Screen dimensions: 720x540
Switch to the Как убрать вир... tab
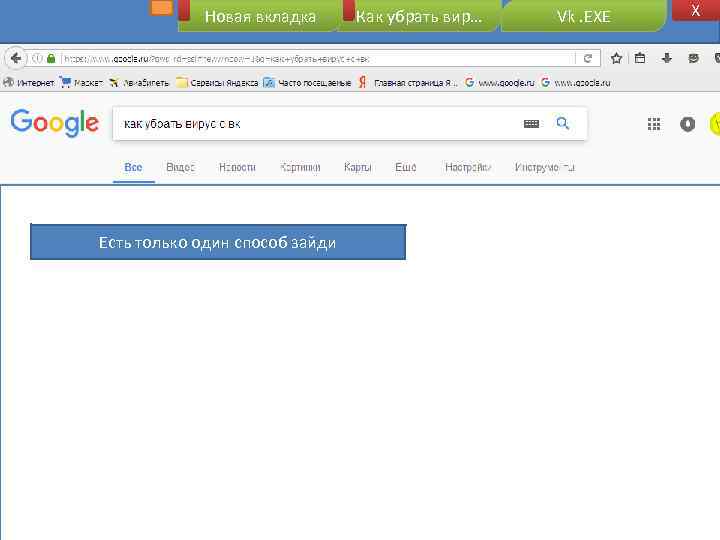(419, 17)
